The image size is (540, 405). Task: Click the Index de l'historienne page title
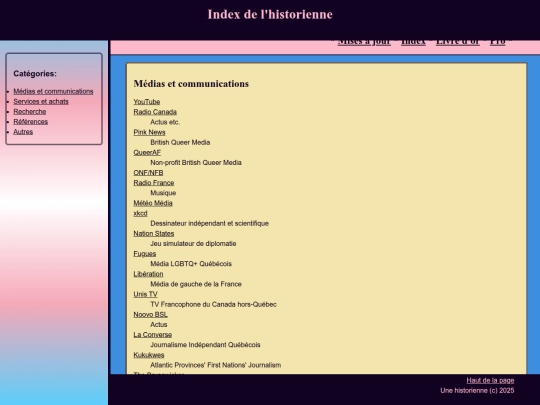(x=270, y=14)
